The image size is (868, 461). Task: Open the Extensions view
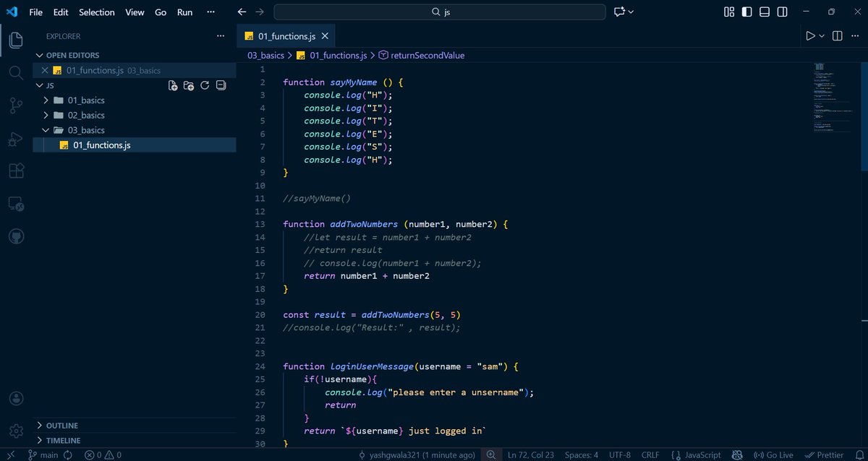(16, 171)
